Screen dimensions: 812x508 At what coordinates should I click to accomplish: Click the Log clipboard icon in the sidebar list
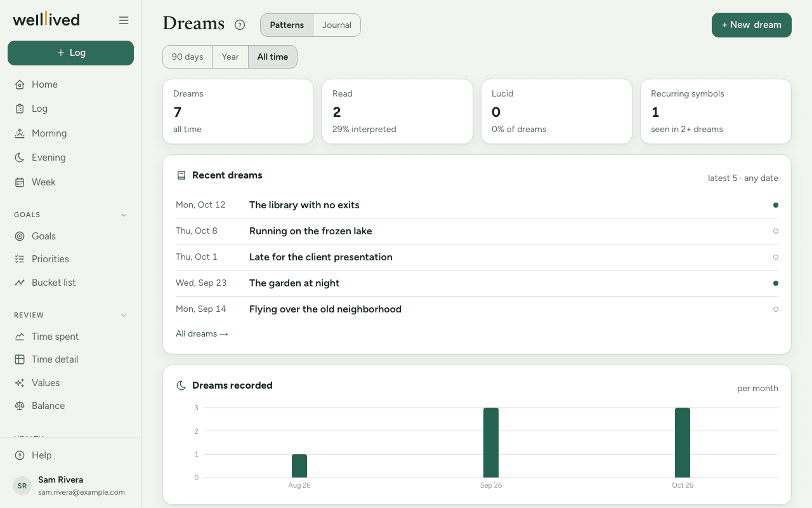(x=20, y=109)
